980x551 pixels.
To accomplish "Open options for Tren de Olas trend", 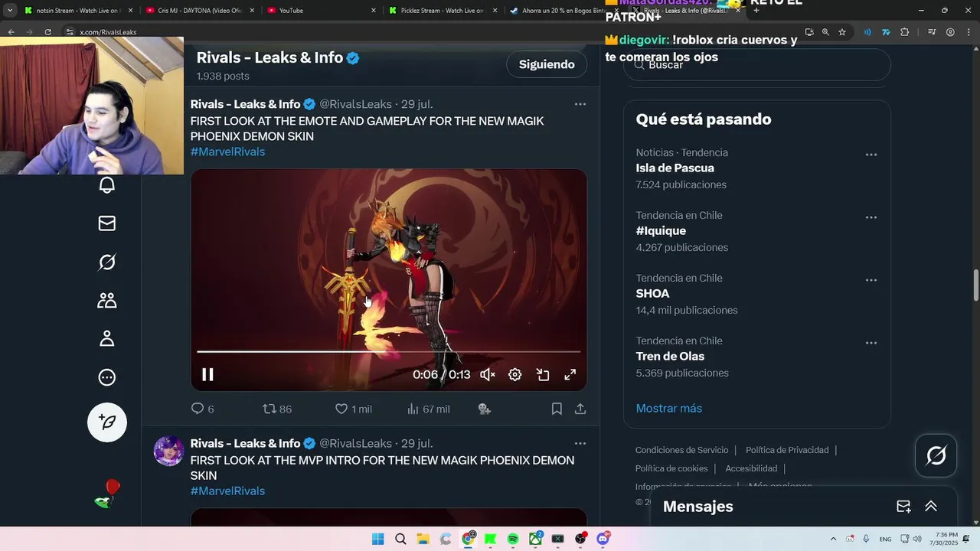I will (871, 343).
